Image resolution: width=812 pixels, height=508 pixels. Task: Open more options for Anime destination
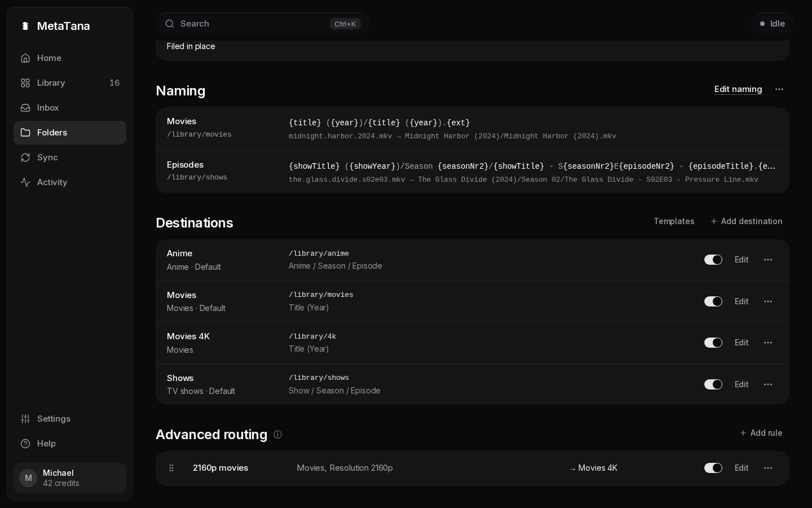coord(768,260)
